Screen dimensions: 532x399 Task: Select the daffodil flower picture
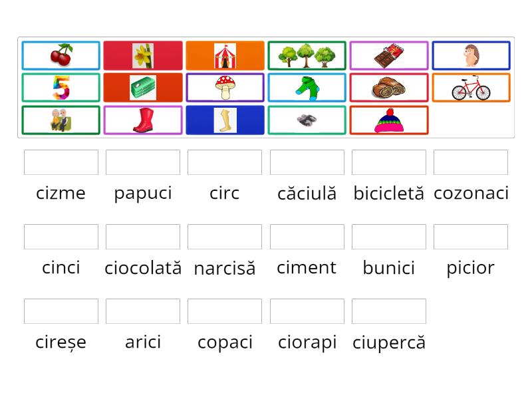tap(142, 55)
